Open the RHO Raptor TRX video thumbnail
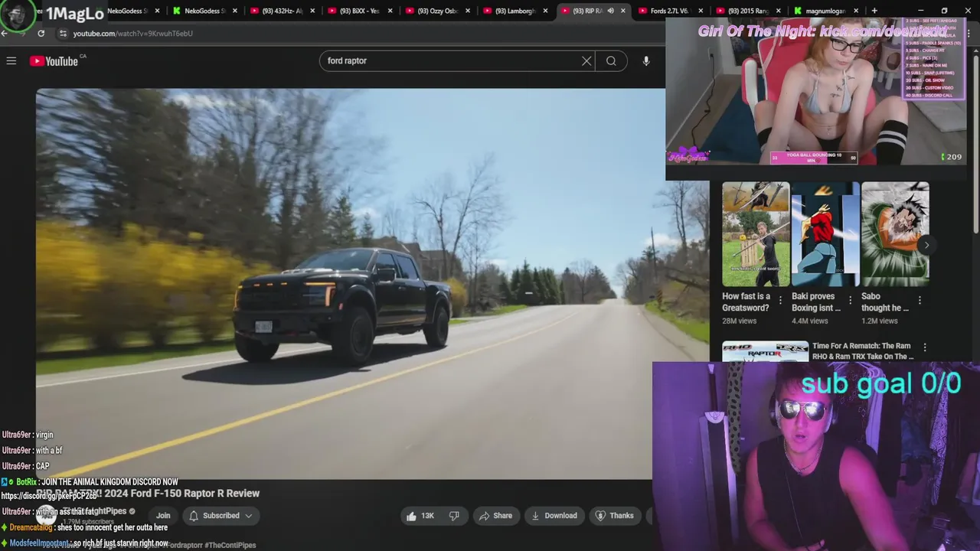 tap(765, 351)
